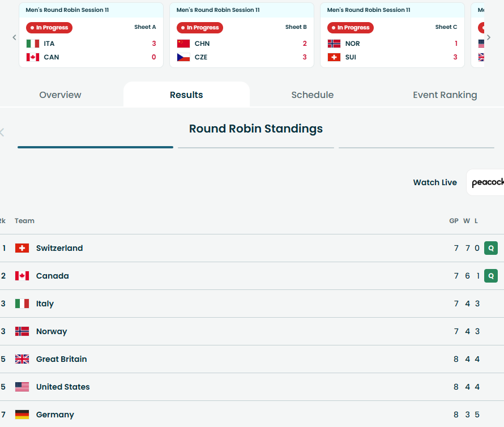Open the United States team link
This screenshot has width=504, height=427.
tap(63, 387)
